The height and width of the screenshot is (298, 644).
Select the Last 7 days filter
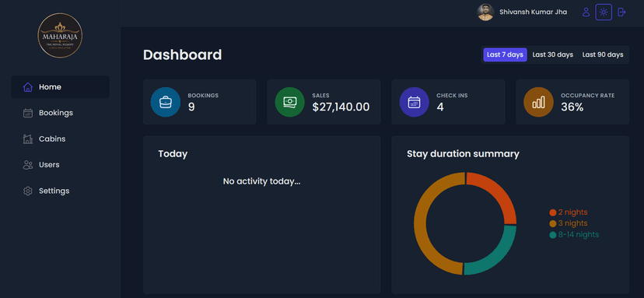tap(505, 54)
